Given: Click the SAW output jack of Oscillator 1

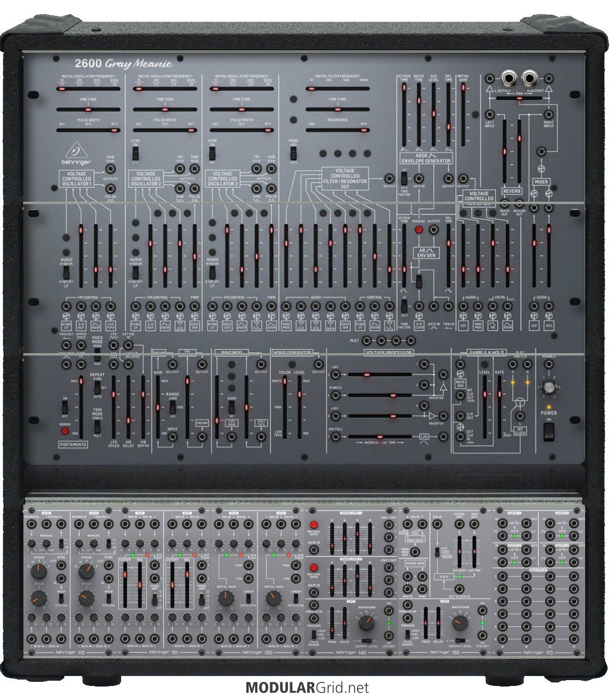Looking at the screenshot, I should 110,169.
